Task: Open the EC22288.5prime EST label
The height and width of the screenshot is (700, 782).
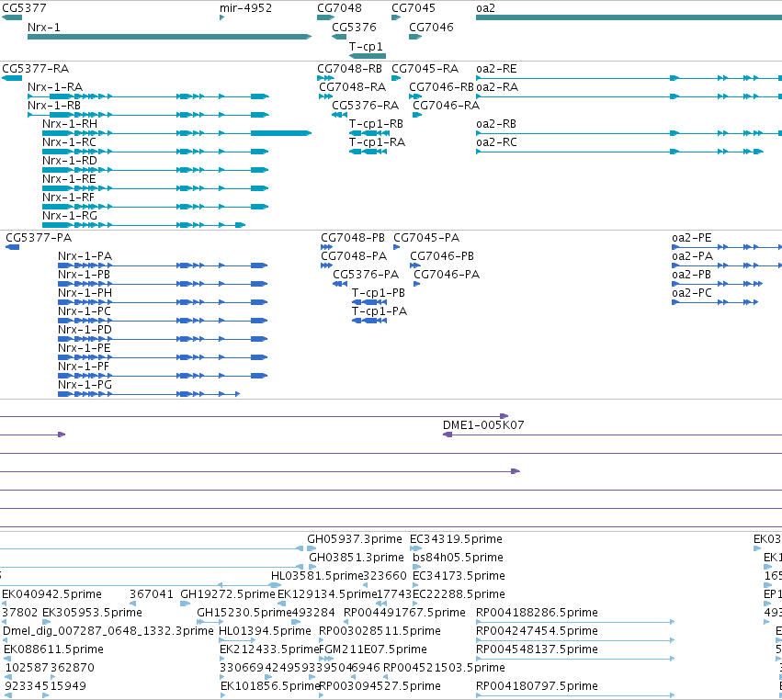Action: click(x=459, y=594)
